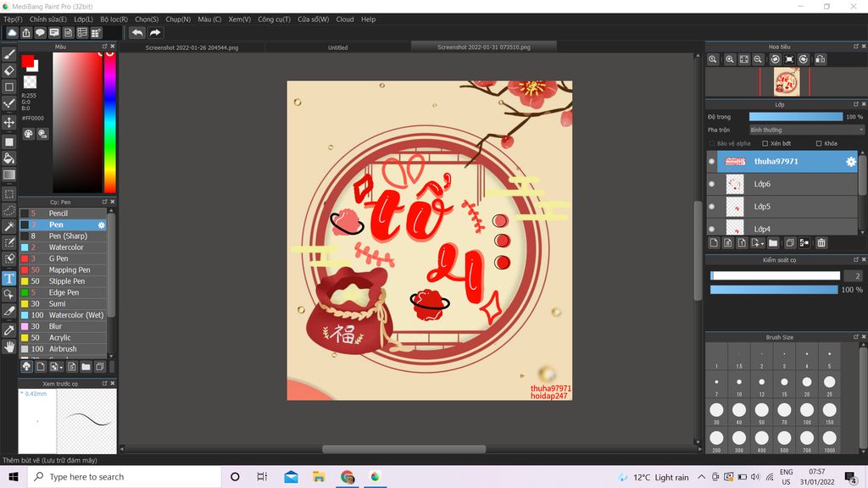Viewport: 868px width, 488px height.
Task: Zoom in on the navigator panel
Action: [730, 59]
